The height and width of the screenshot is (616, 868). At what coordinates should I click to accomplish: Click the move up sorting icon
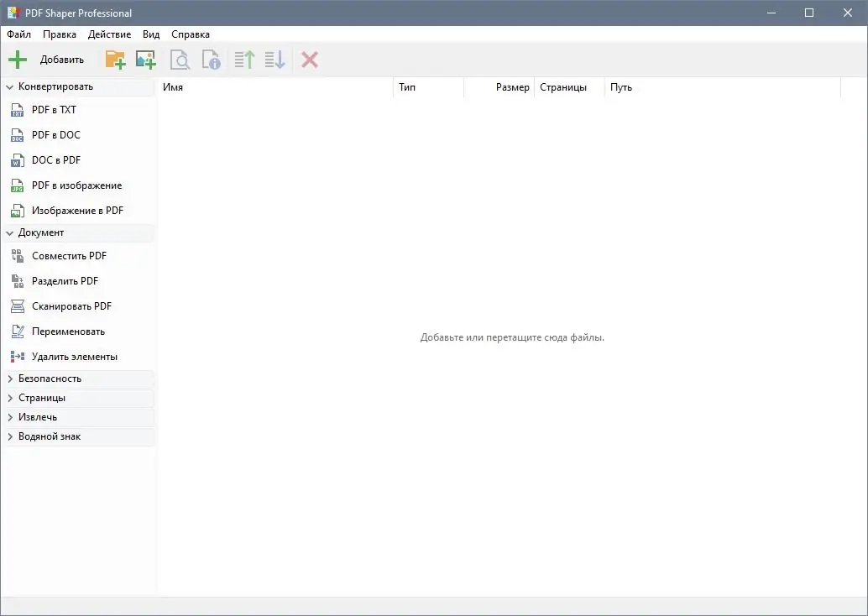(243, 59)
